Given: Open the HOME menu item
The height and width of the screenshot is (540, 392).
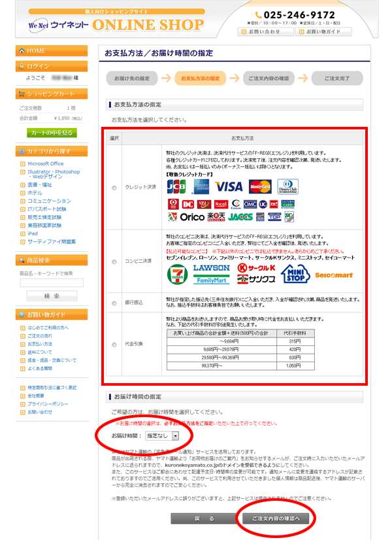Looking at the screenshot, I should pos(52,50).
